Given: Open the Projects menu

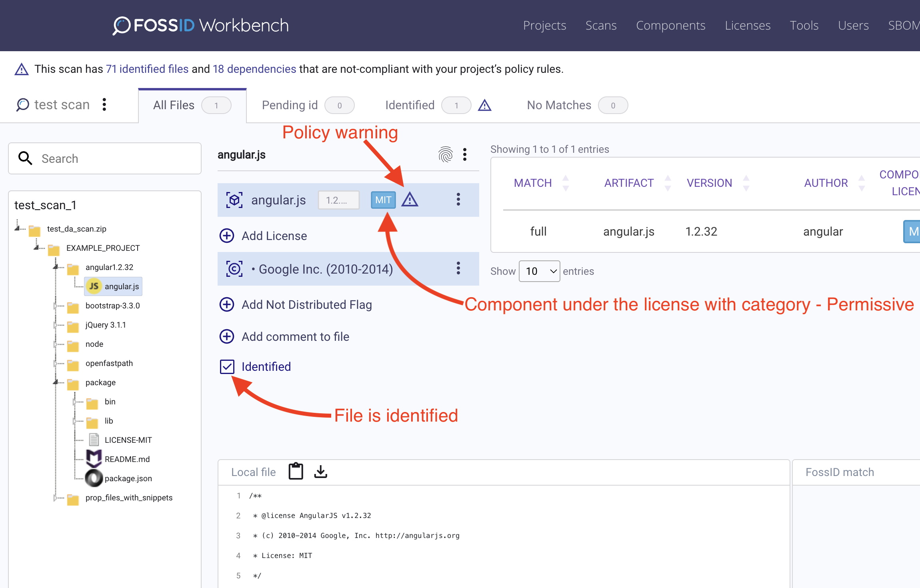Looking at the screenshot, I should [544, 26].
